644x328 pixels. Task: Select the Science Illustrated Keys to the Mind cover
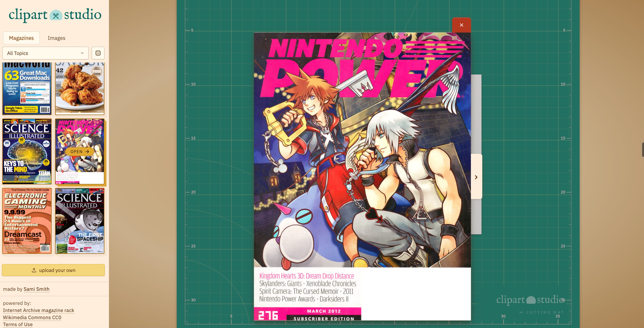click(27, 151)
